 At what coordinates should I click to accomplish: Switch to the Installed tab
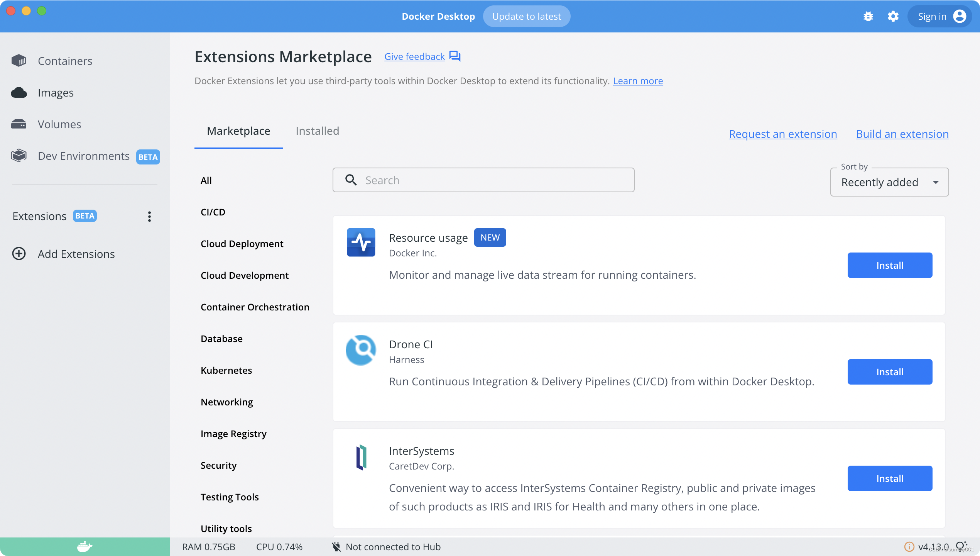pos(317,131)
